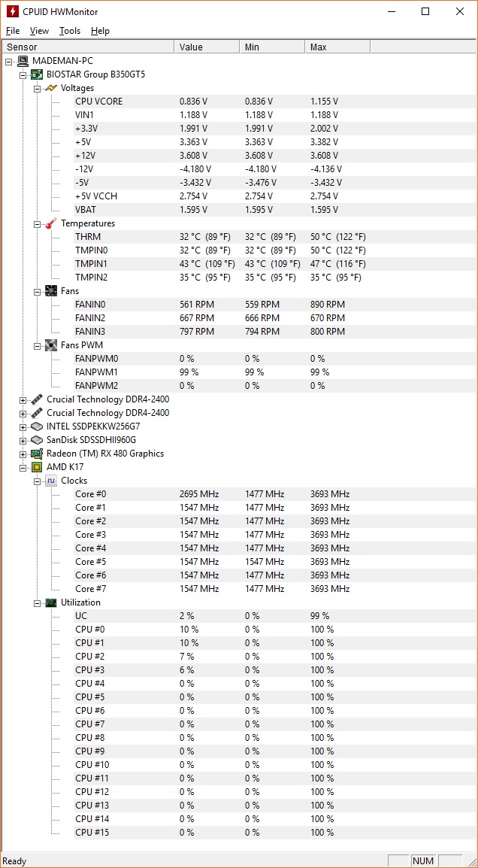Click the MADEMAN-PC computer icon
This screenshot has width=478, height=868.
pos(23,61)
